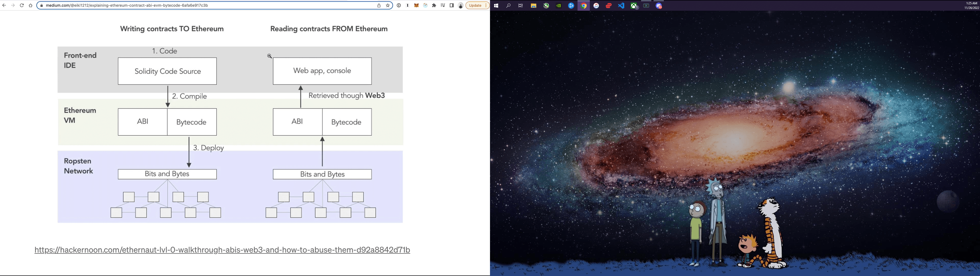Open Discord from the taskbar

pyautogui.click(x=659, y=6)
